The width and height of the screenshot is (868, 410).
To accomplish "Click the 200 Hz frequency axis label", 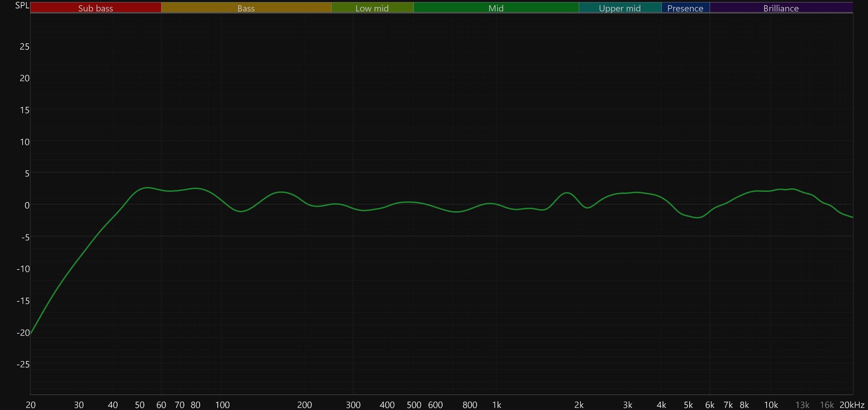I will click(304, 405).
